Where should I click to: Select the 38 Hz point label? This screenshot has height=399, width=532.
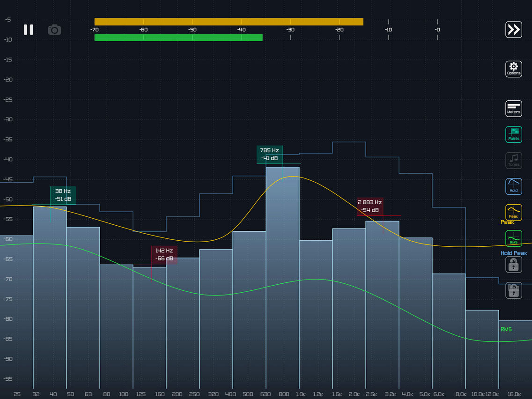63,195
